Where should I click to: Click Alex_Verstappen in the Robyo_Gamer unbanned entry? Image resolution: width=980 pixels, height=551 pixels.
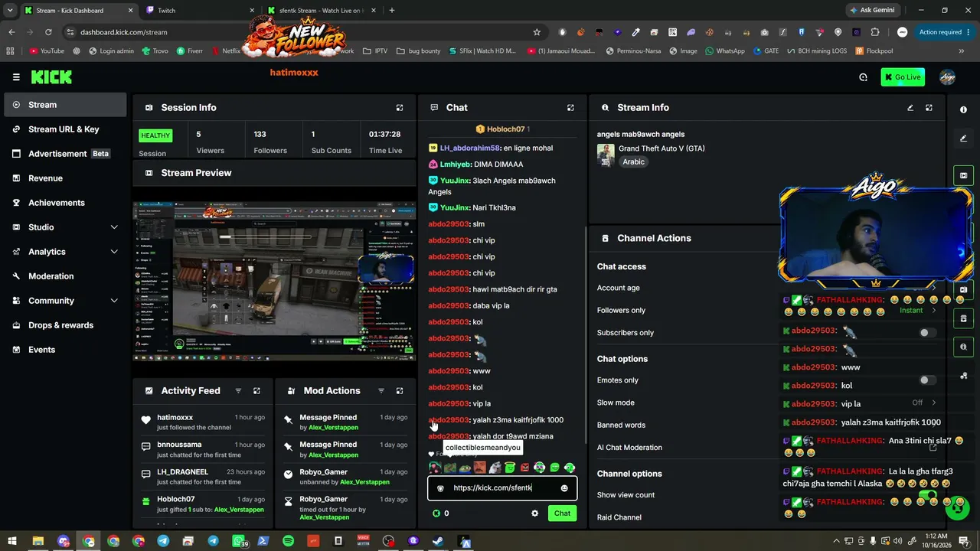pyautogui.click(x=364, y=482)
